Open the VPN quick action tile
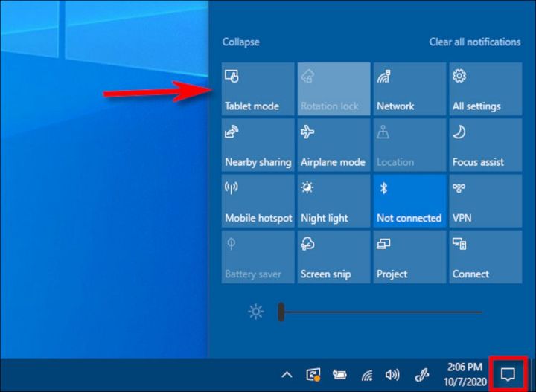The height and width of the screenshot is (392, 536). (x=485, y=201)
